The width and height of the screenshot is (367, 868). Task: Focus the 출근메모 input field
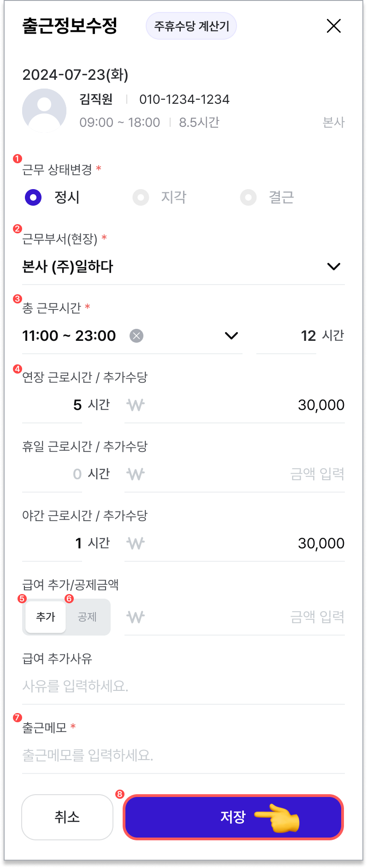click(x=183, y=755)
